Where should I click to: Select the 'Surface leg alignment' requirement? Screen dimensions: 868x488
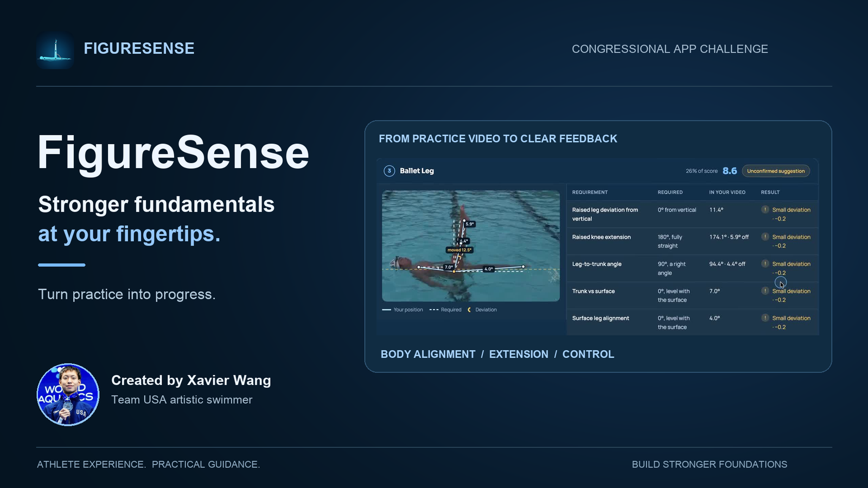tap(601, 318)
